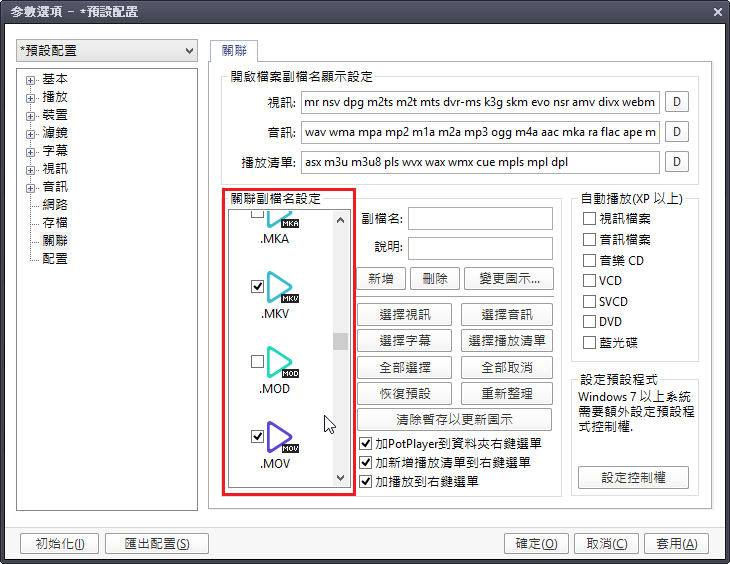Expand the 裝置 tree node
Screen dimensions: 730x564
30,116
